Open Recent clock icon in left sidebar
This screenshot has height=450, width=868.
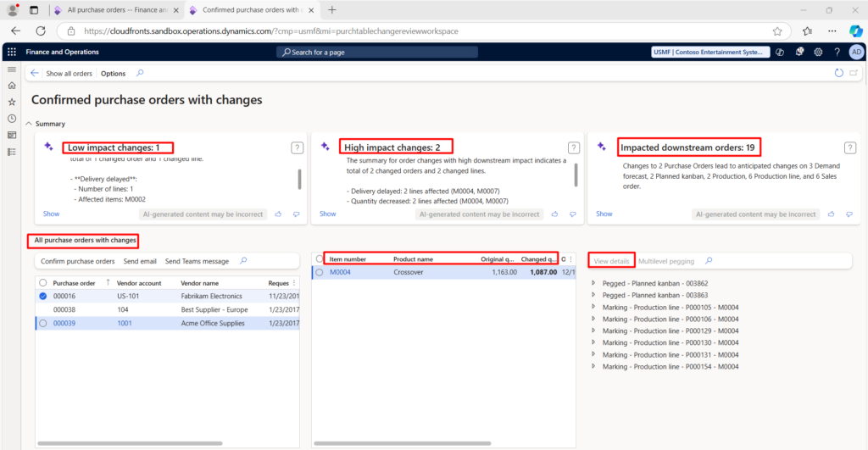[x=12, y=119]
